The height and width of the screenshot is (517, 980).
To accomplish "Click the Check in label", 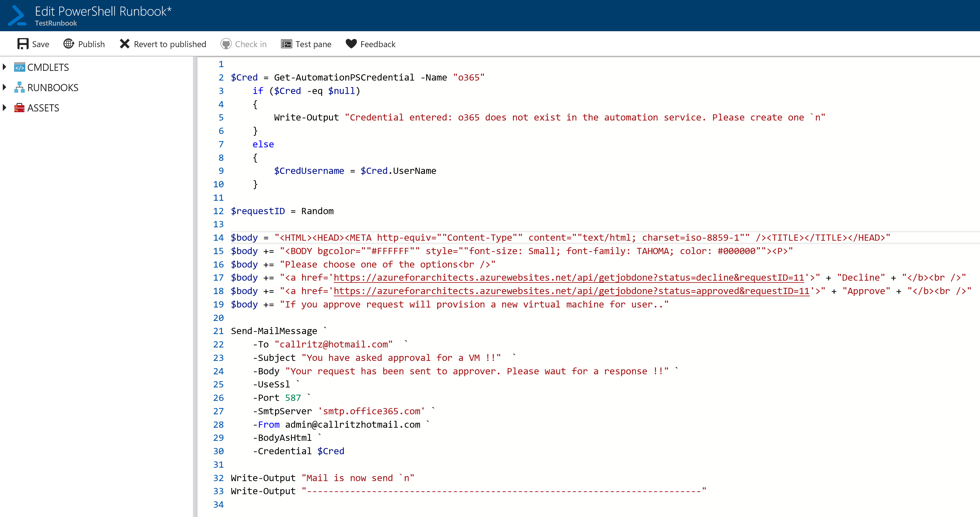I will tap(251, 44).
